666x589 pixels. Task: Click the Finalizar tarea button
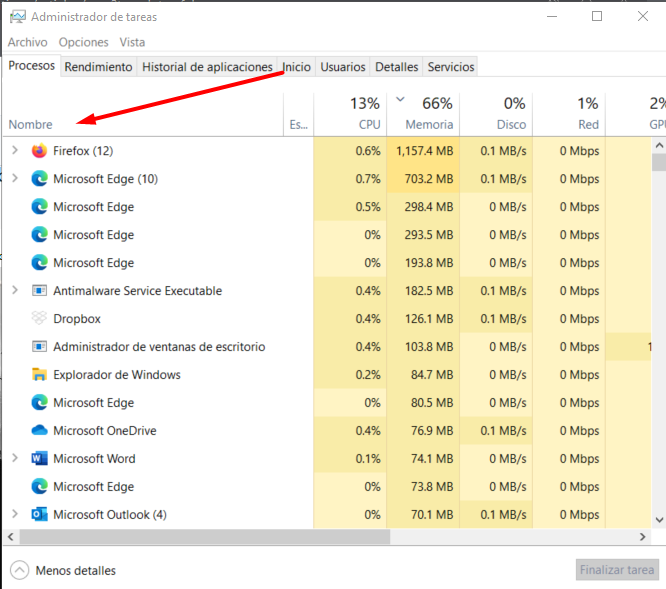coord(617,569)
